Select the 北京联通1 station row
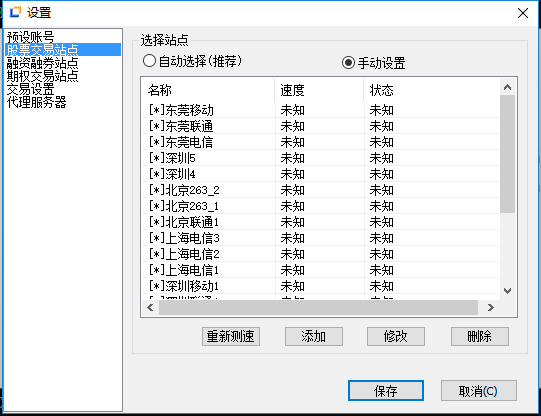Viewport: 541px width, 416px height. pyautogui.click(x=320, y=222)
